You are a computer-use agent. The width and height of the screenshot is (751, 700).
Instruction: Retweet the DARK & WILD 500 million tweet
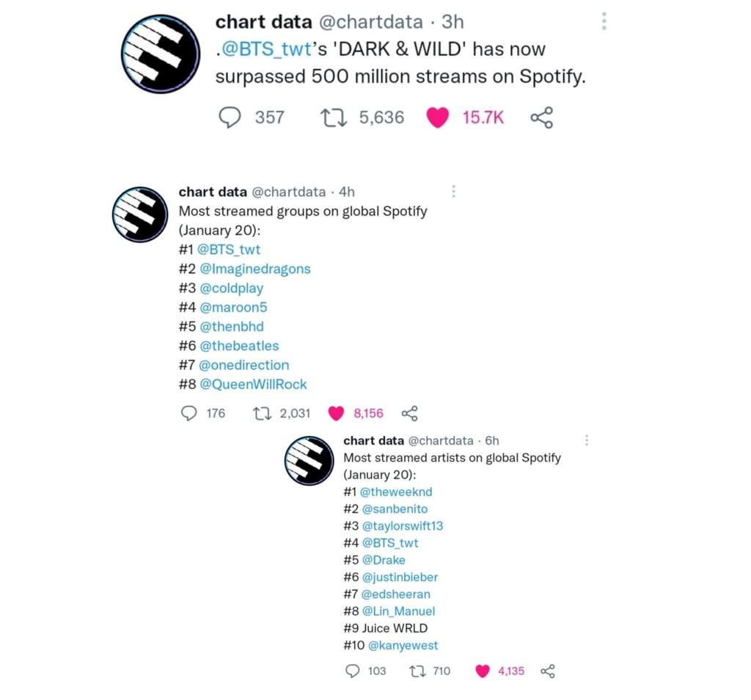pyautogui.click(x=334, y=117)
